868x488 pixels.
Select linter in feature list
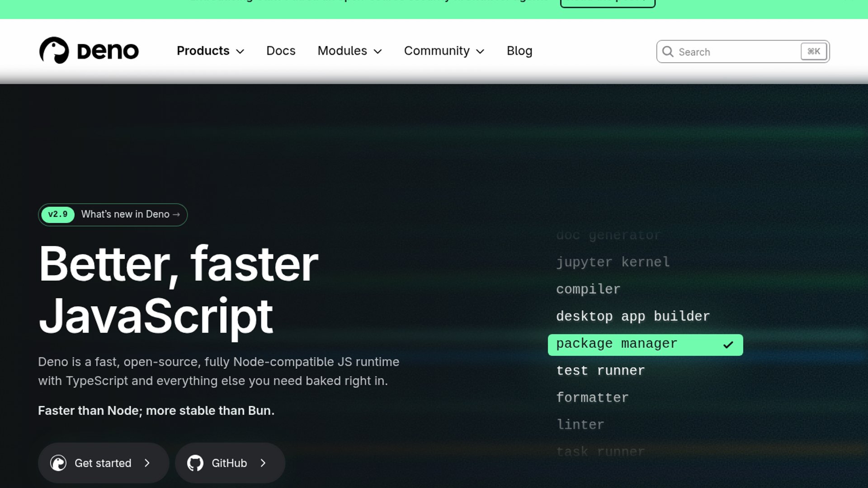point(580,425)
